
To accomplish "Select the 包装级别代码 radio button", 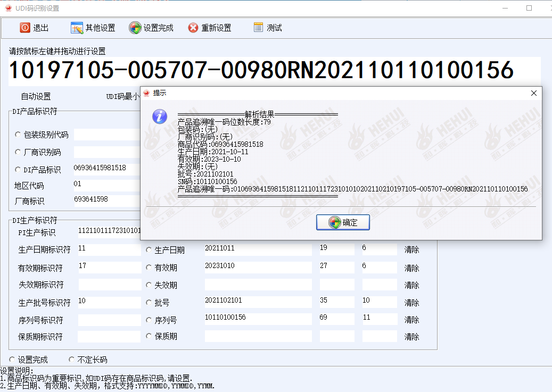I will pyautogui.click(x=18, y=135).
